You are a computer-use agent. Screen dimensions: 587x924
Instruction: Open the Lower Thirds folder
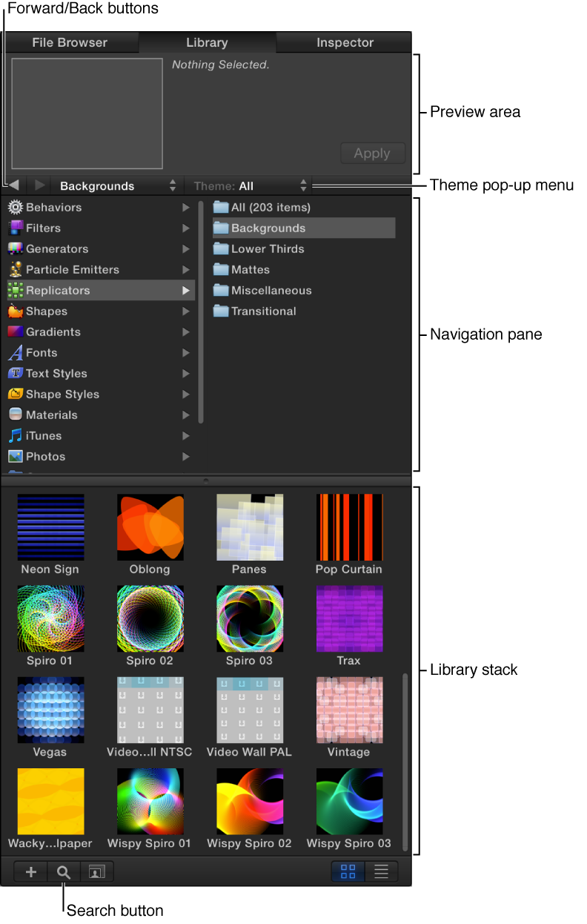[x=304, y=249]
